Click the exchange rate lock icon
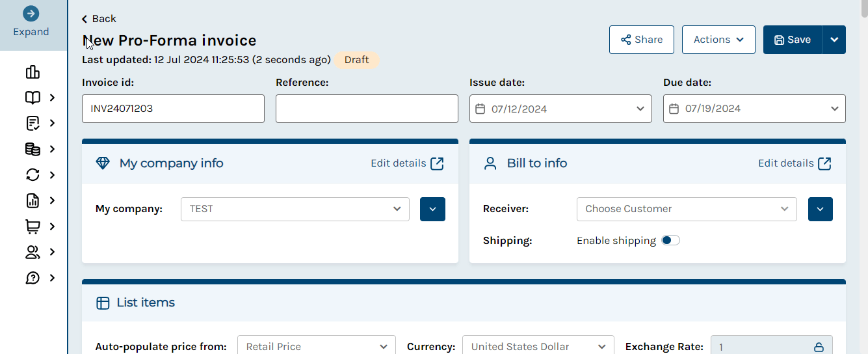 (819, 347)
